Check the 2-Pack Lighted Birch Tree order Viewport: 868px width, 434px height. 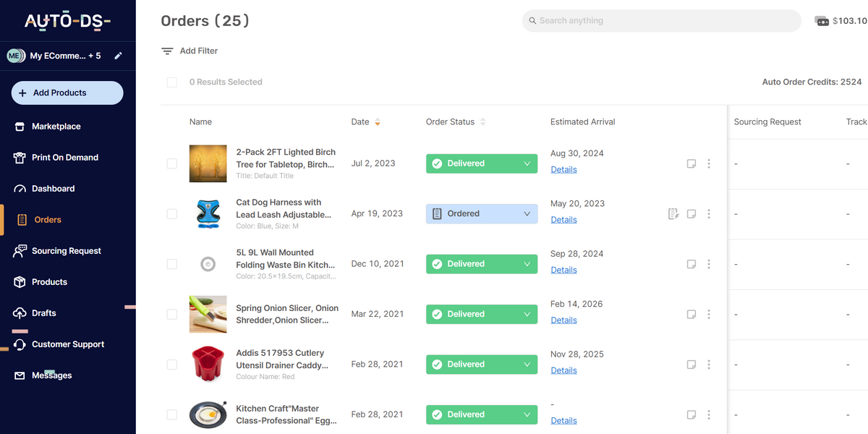[x=172, y=164]
